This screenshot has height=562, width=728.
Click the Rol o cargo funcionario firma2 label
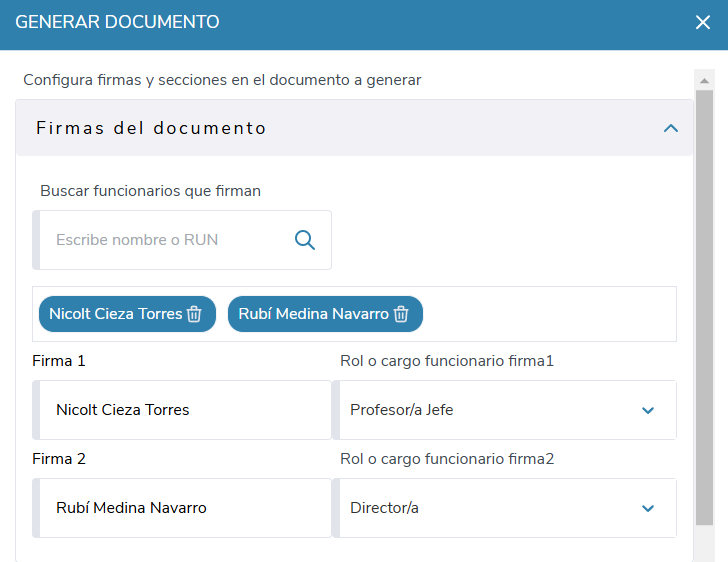(447, 459)
